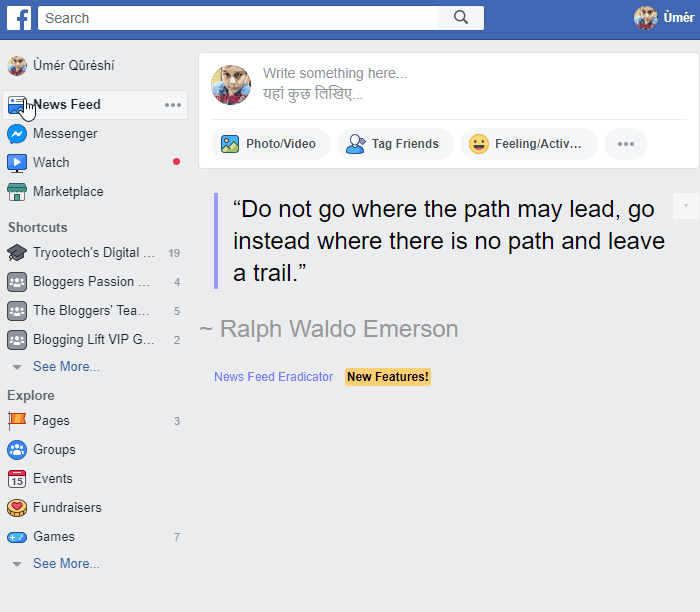Viewport: 700px width, 612px height.
Task: Open Bloggers Passion shortcut
Action: click(x=91, y=282)
